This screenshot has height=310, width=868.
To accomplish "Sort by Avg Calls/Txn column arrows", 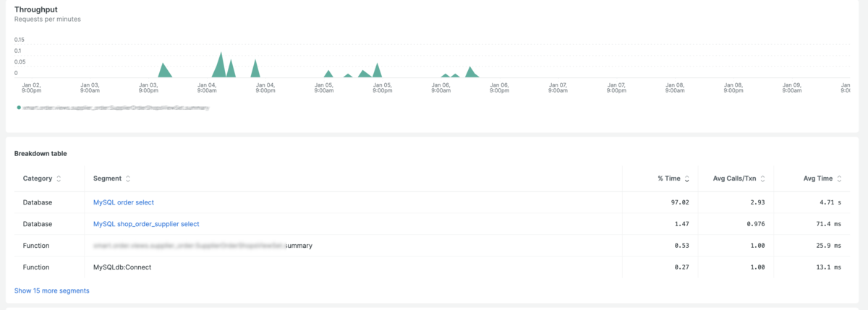I will tap(763, 178).
